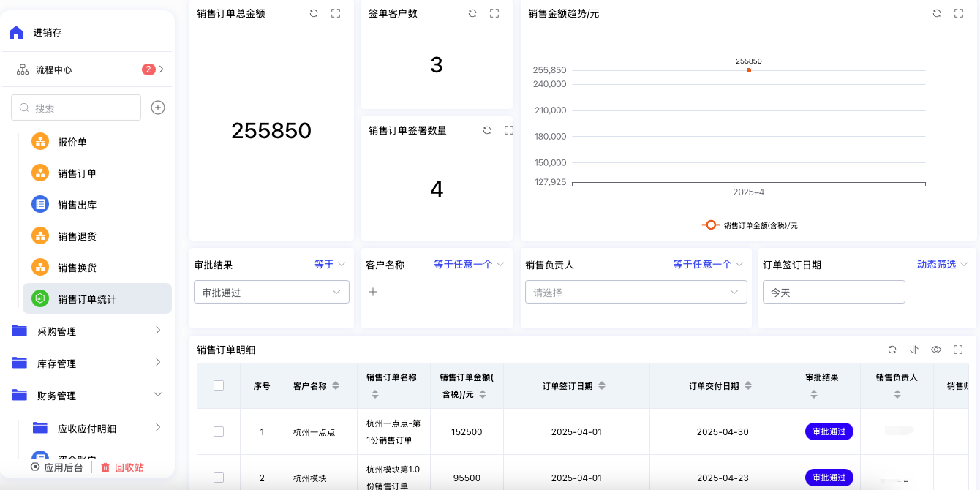Sort by 审批结果 column arrows
The height and width of the screenshot is (490, 980).
(814, 394)
